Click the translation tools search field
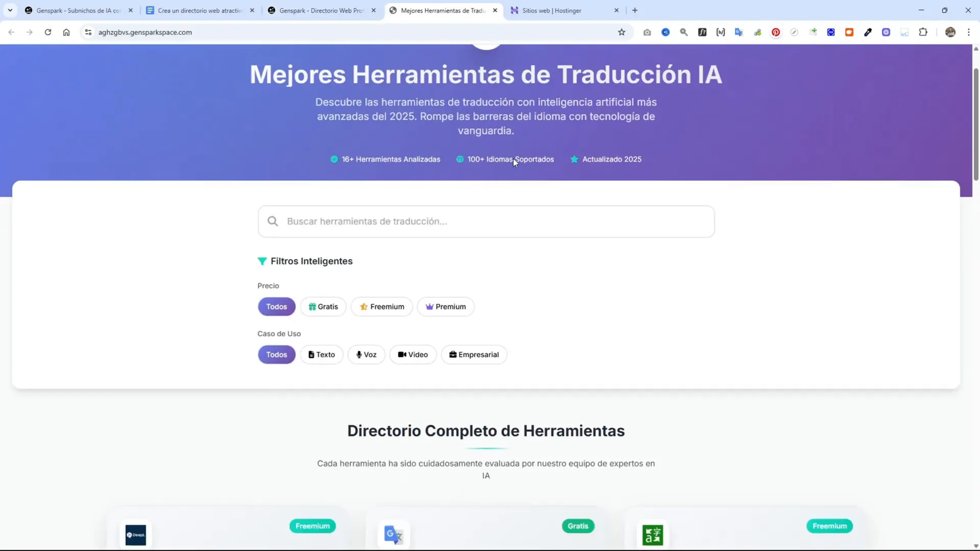The image size is (980, 551). [486, 221]
